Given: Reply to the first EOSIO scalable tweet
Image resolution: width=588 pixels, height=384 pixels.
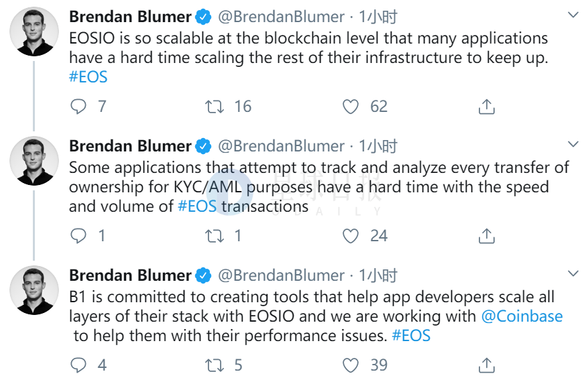Looking at the screenshot, I should coord(78,107).
